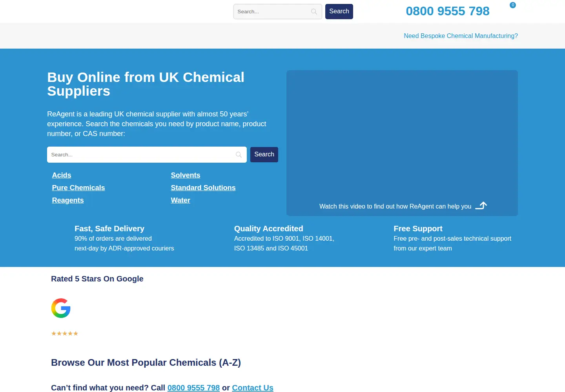Click Need Bespoke Chemical Manufacturing link
565x392 pixels.
point(461,36)
